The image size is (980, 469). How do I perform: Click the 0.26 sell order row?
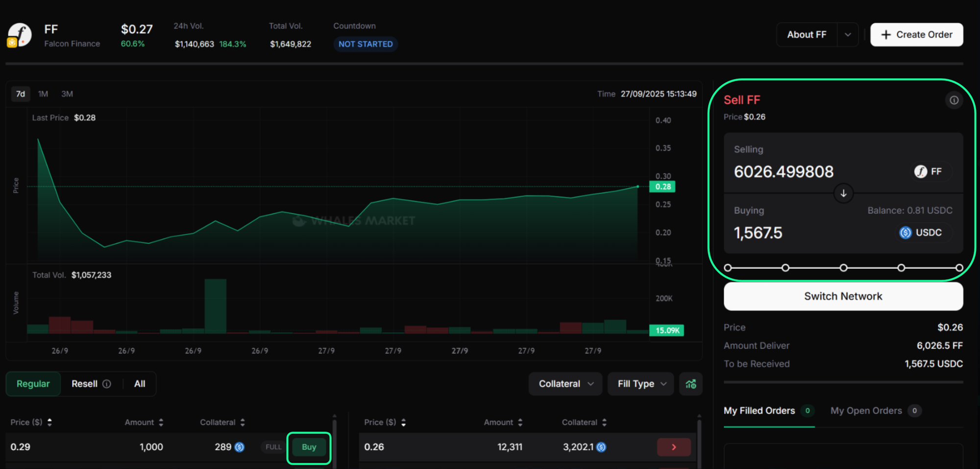[x=528, y=447]
